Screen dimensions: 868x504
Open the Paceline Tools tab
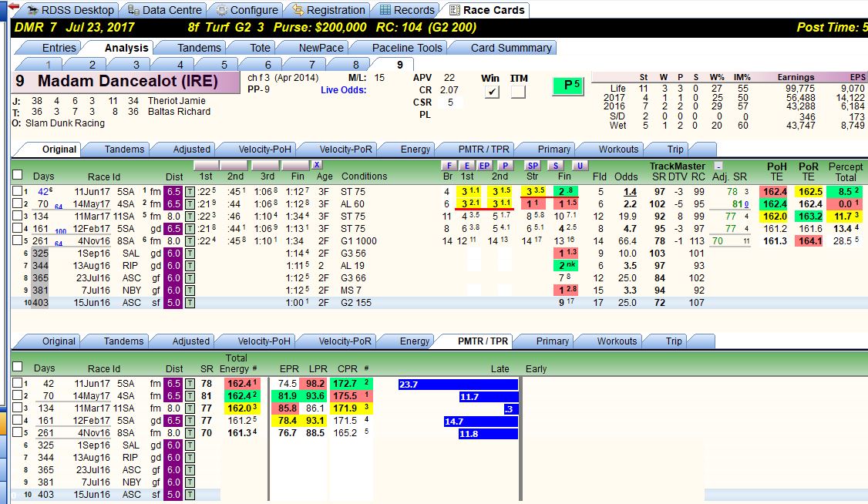[x=407, y=48]
